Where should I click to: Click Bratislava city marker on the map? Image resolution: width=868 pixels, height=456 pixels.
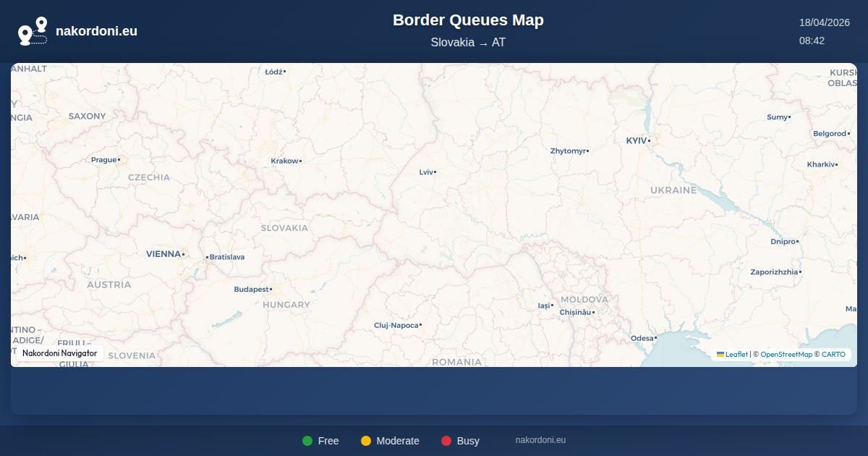207,257
